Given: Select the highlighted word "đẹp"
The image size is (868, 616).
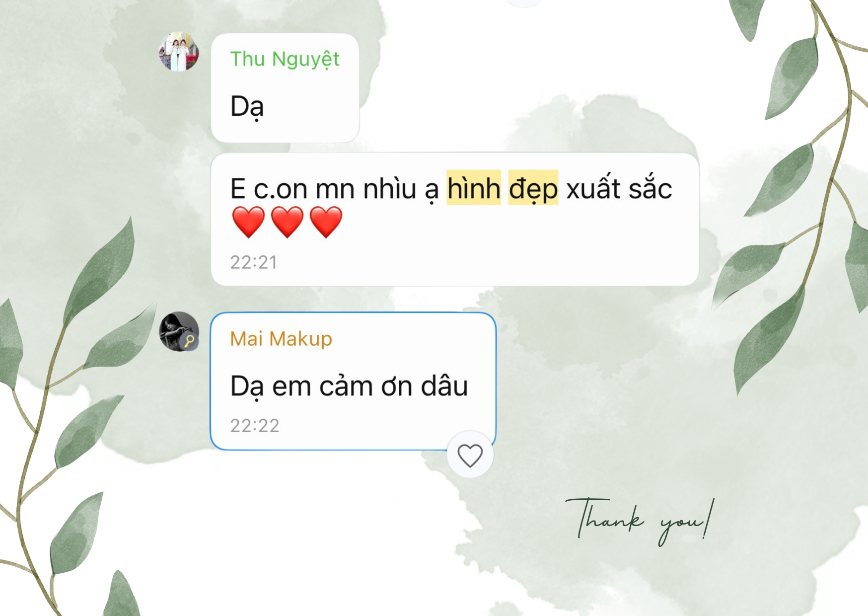Looking at the screenshot, I should click(533, 188).
